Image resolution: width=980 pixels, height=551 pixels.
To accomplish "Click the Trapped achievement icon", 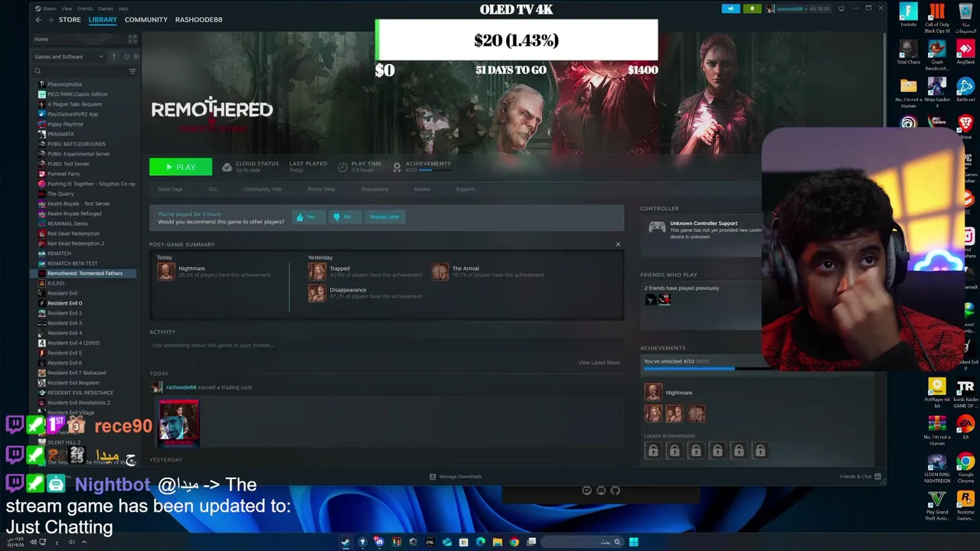I will point(317,272).
